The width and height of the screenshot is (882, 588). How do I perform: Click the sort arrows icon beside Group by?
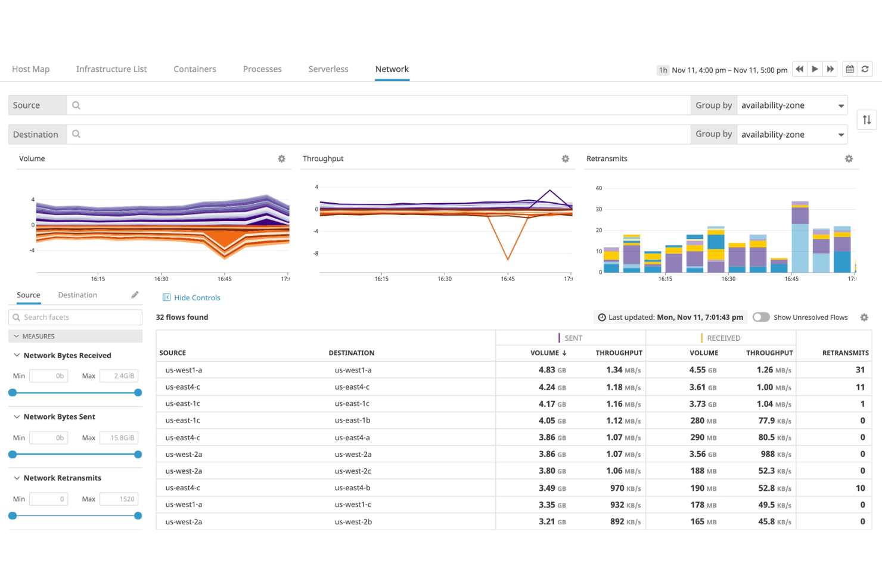click(x=867, y=120)
